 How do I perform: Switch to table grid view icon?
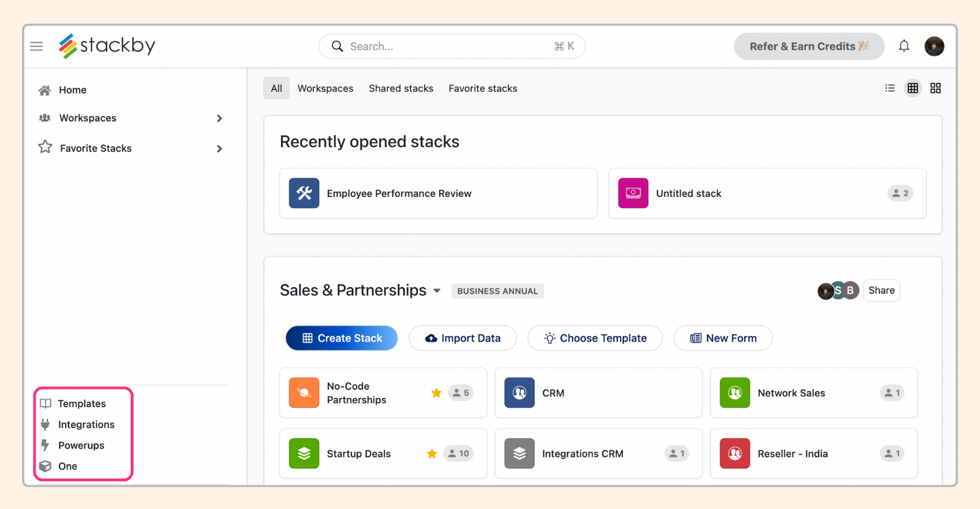click(x=913, y=88)
